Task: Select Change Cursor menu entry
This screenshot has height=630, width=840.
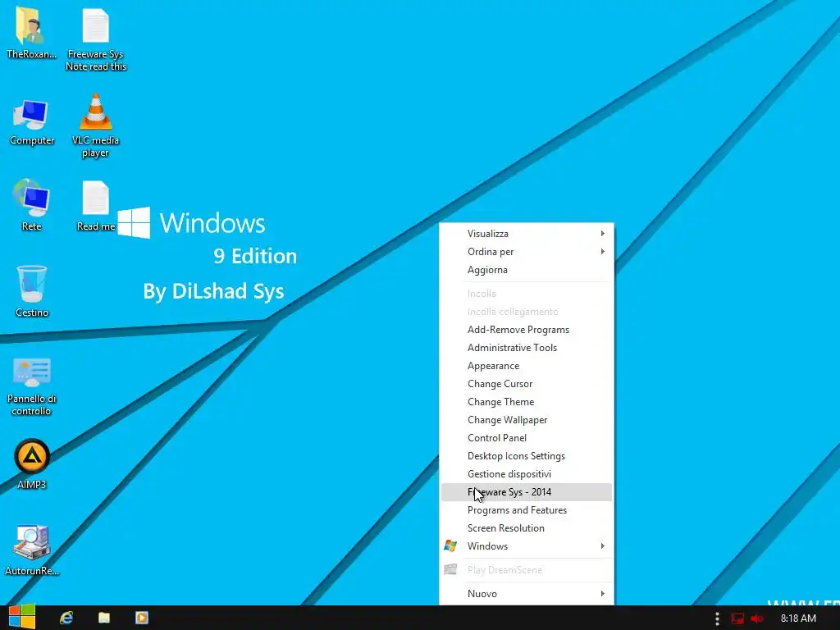Action: [527, 384]
